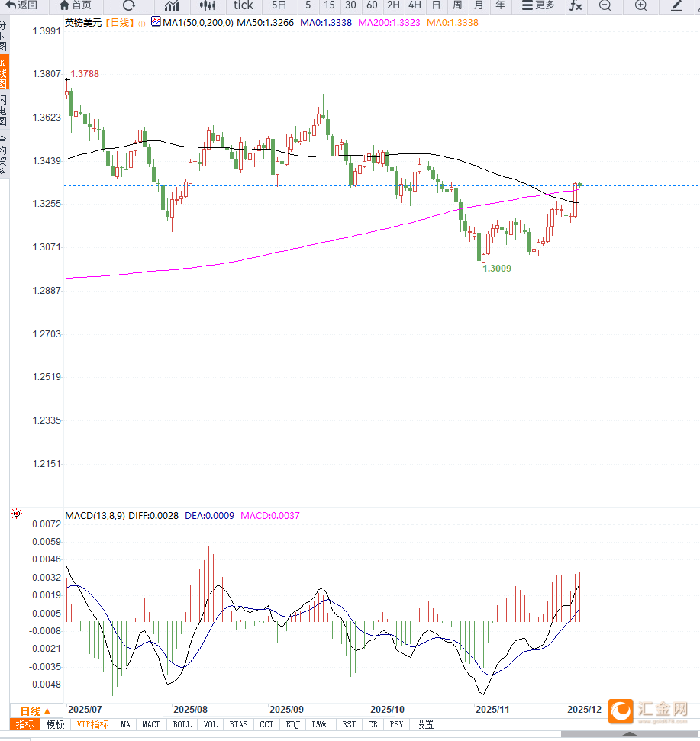Choose the KDJ indicator

pos(292,724)
